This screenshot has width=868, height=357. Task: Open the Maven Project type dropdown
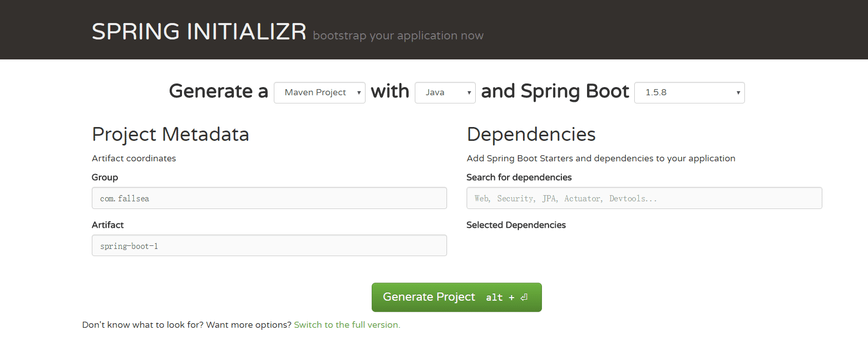click(x=319, y=93)
